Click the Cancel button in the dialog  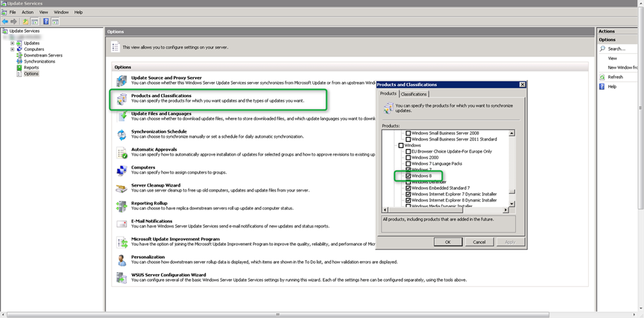tap(479, 242)
